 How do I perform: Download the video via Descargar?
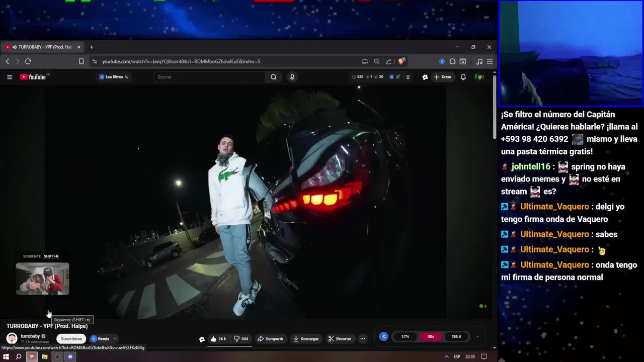[x=306, y=339]
